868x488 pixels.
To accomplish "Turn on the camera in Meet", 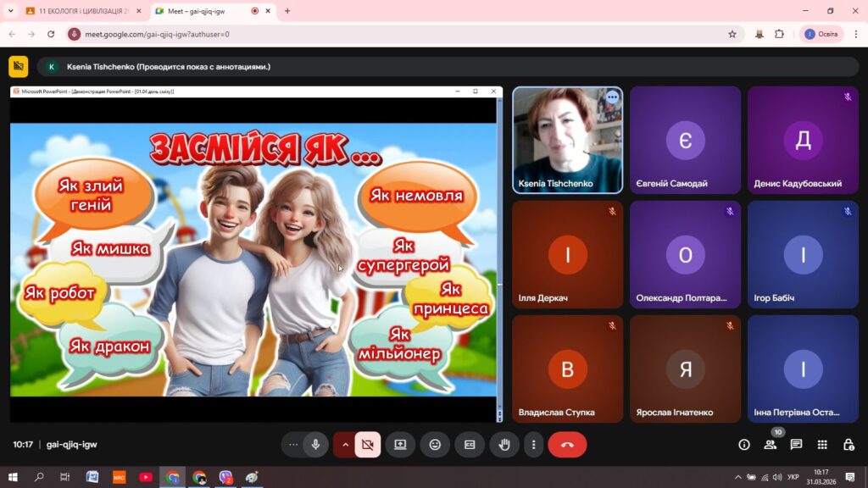I will point(367,445).
